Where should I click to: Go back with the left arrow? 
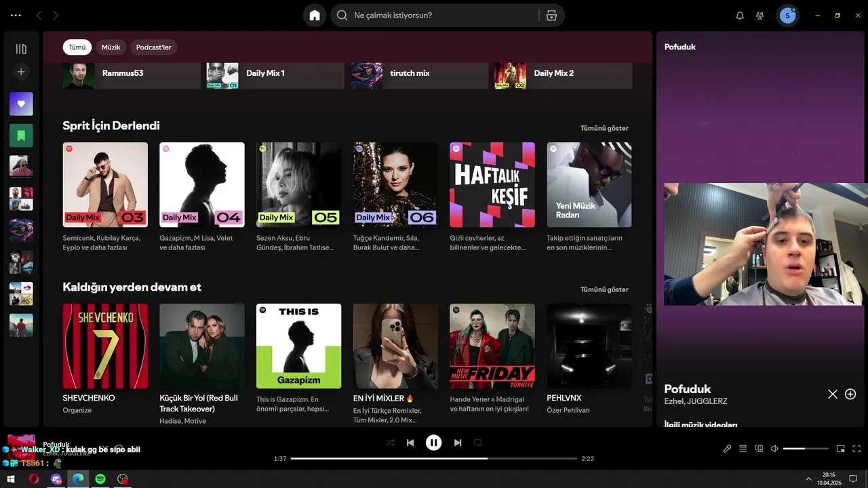[39, 16]
